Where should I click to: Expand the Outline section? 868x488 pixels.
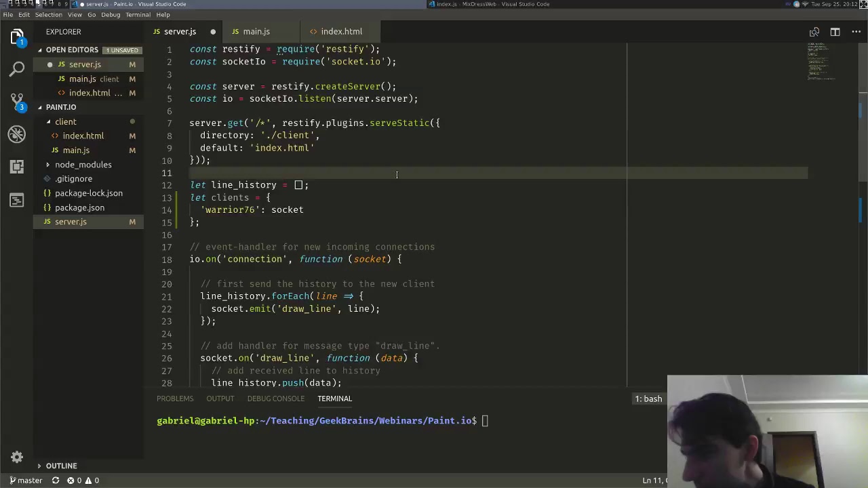point(61,466)
